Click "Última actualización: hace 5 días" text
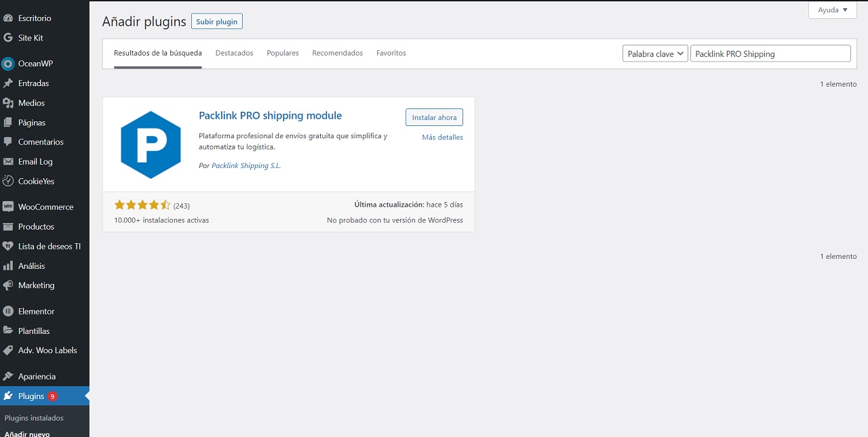This screenshot has height=437, width=868. coord(409,205)
